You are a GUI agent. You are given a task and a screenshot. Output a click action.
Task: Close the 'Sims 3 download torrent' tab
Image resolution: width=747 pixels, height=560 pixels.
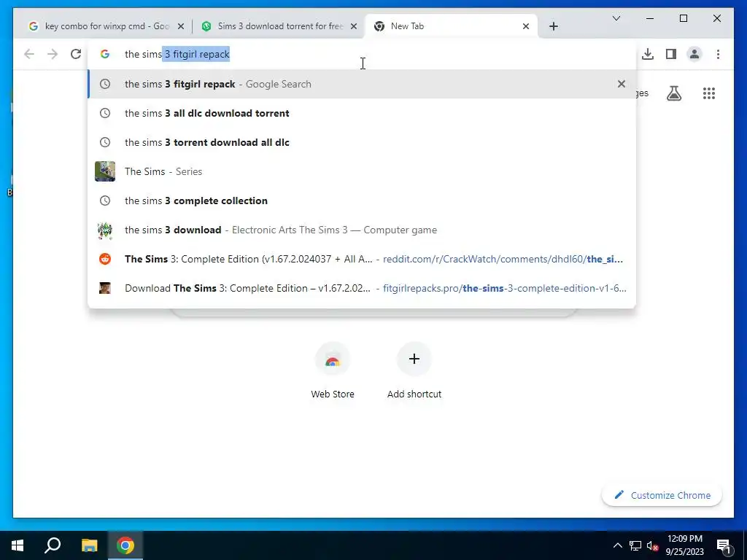tap(354, 26)
